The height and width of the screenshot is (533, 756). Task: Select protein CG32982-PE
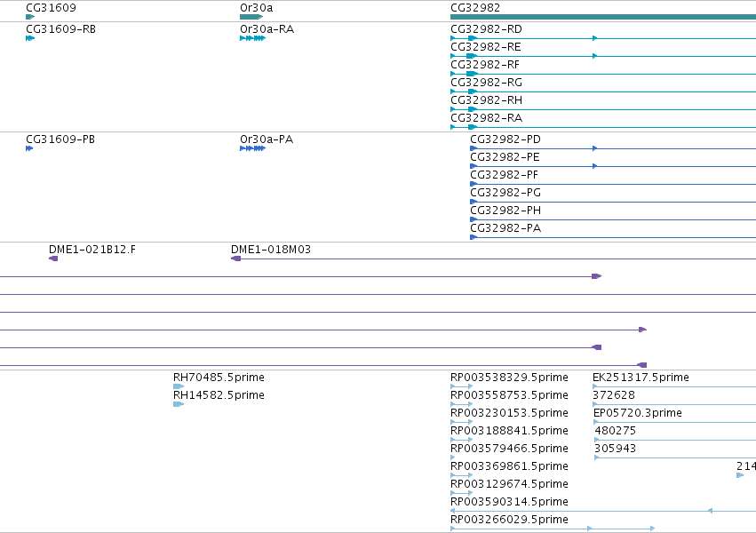click(x=505, y=157)
